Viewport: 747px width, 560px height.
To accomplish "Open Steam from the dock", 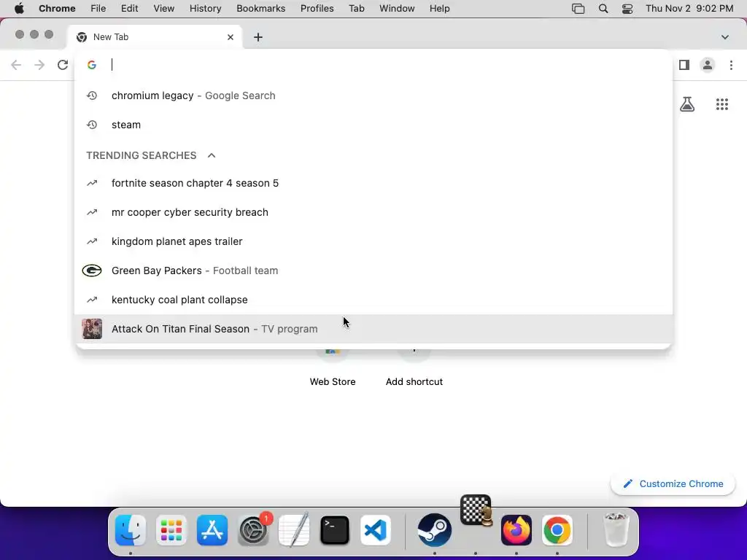I will (435, 530).
